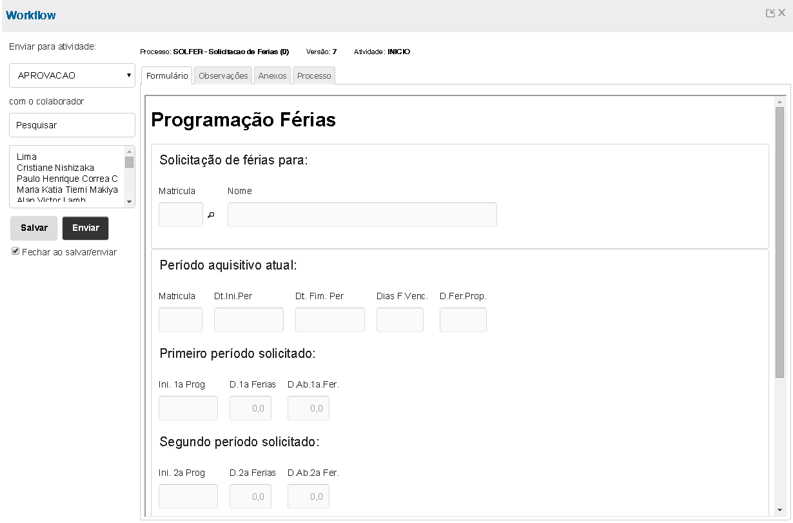This screenshot has width=793, height=523.
Task: Close the Workflow dialog with the X
Action: pos(782,14)
